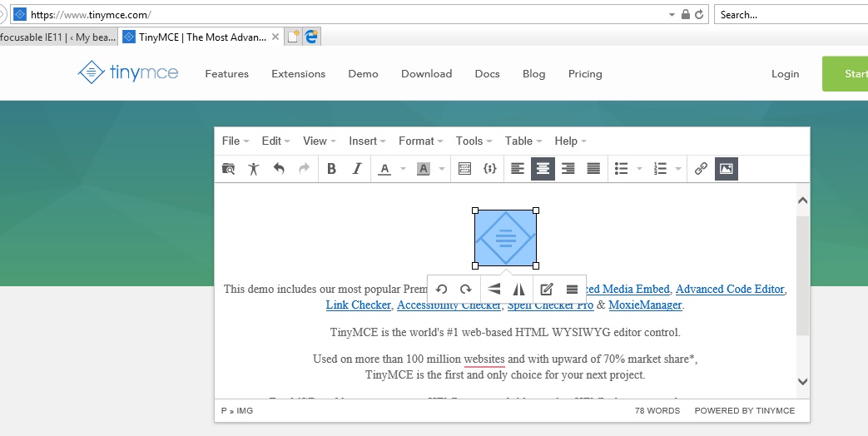Screen dimensions: 868x436
Task: Open the Insert menu
Action: point(367,141)
